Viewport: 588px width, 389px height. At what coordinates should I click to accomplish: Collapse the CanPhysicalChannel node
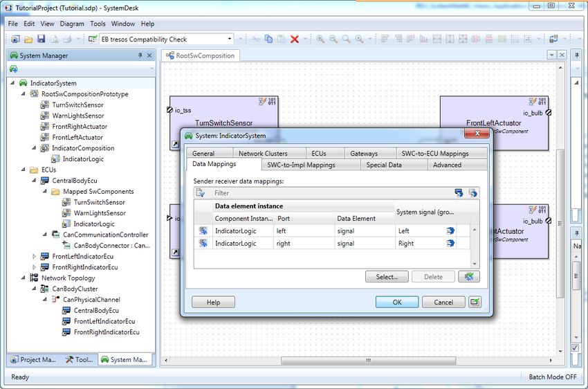click(x=45, y=299)
